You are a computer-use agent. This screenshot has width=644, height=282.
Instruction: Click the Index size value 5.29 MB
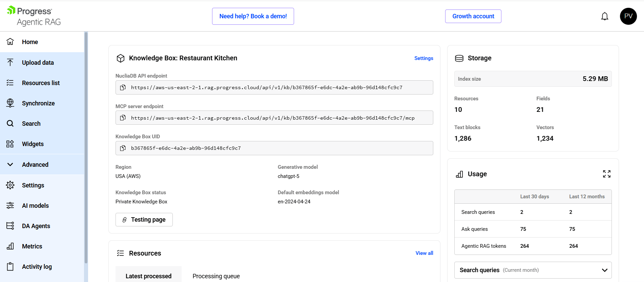(595, 79)
